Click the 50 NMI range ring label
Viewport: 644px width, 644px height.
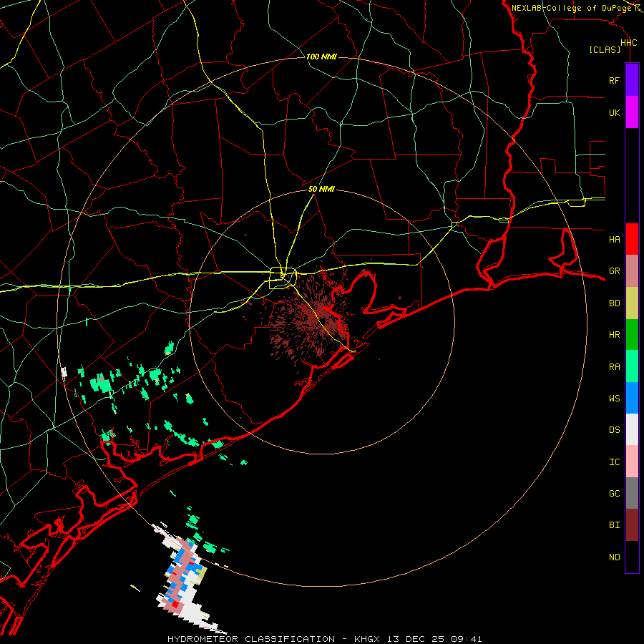(321, 189)
